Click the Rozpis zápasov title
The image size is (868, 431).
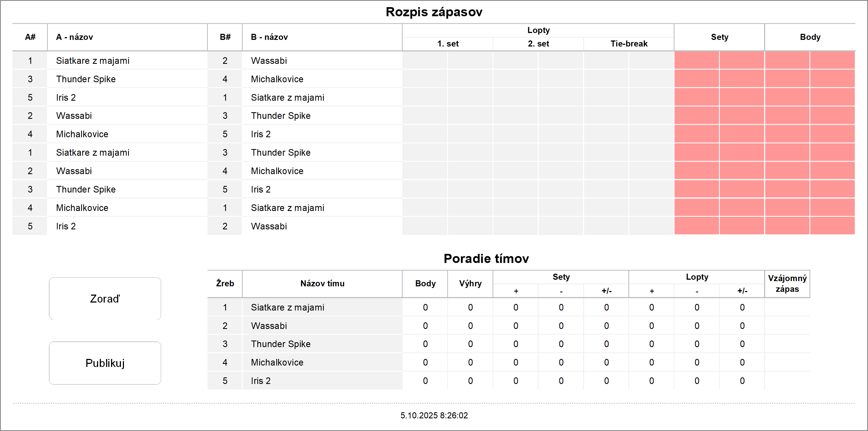pos(434,12)
